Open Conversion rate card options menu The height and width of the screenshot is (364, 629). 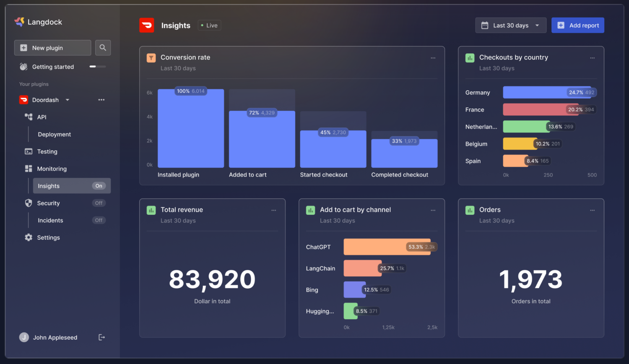pyautogui.click(x=433, y=58)
